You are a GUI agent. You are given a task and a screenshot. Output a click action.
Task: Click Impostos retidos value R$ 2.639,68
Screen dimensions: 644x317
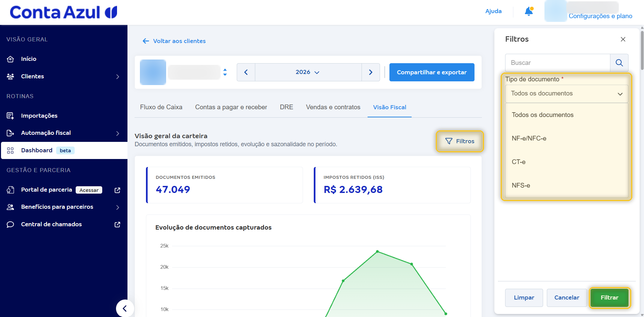tap(353, 190)
